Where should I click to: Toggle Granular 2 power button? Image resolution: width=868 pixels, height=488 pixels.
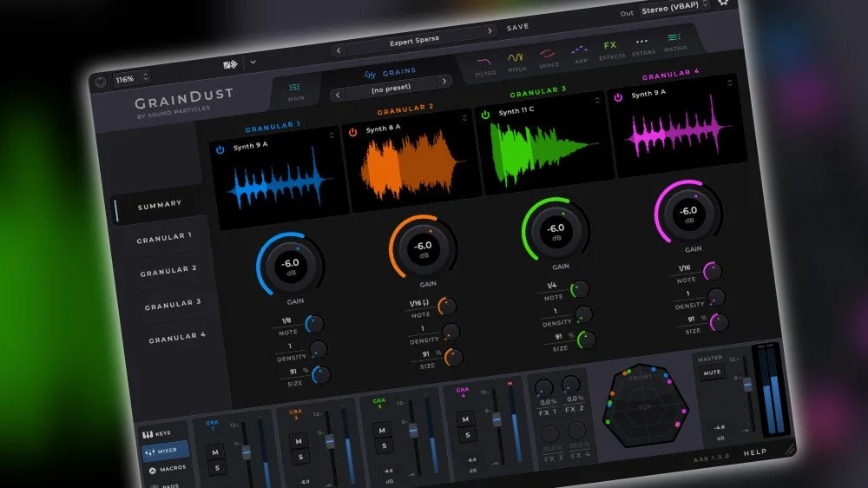[352, 132]
